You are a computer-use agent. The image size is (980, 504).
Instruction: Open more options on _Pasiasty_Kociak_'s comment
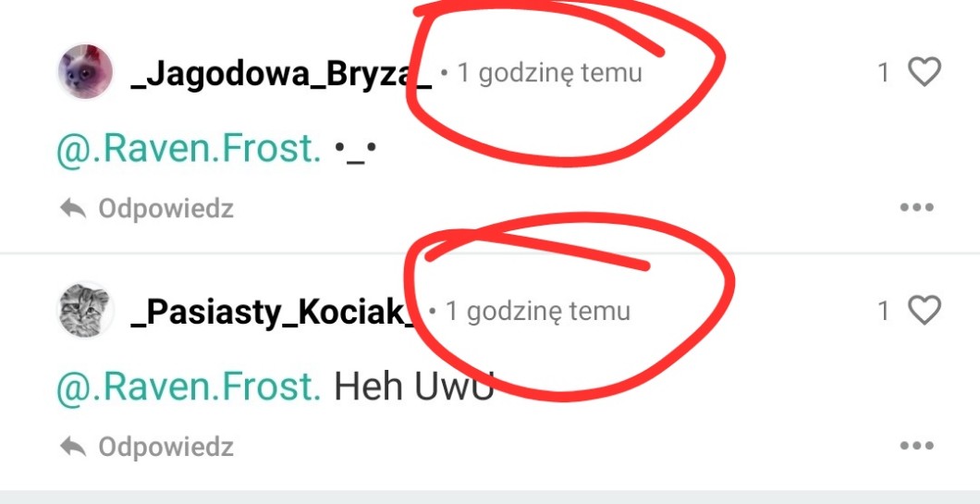(x=917, y=446)
